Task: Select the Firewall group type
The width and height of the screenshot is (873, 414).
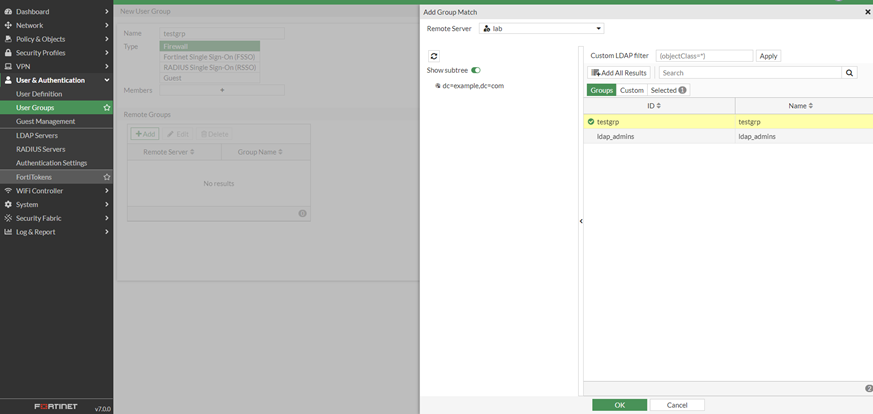Action: [210, 47]
